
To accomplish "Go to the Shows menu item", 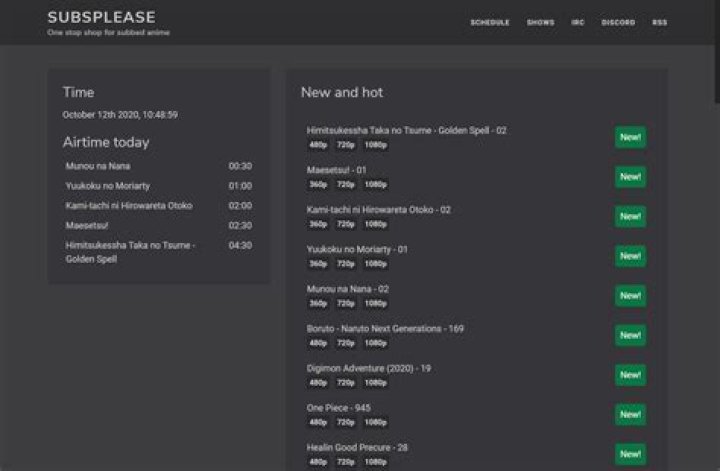I will (x=540, y=22).
